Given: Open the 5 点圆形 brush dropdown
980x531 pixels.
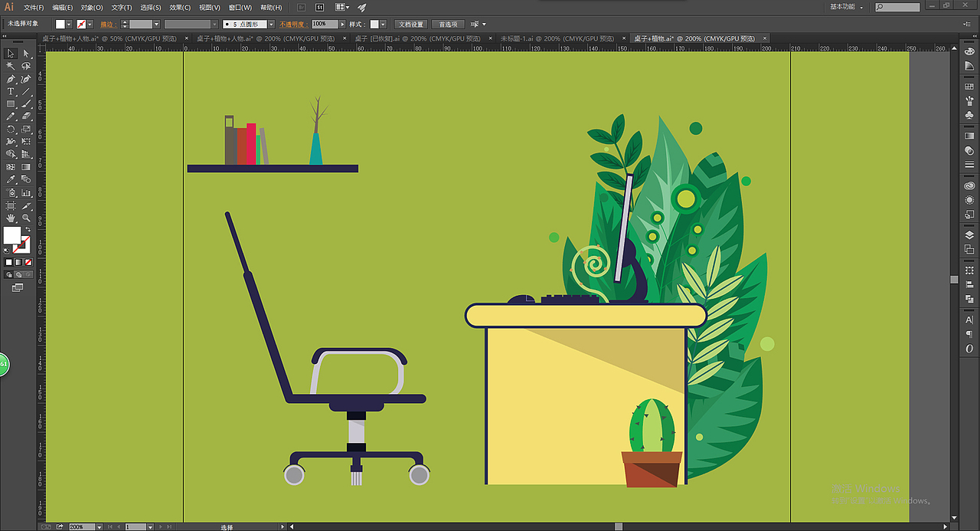Looking at the screenshot, I should pyautogui.click(x=271, y=25).
